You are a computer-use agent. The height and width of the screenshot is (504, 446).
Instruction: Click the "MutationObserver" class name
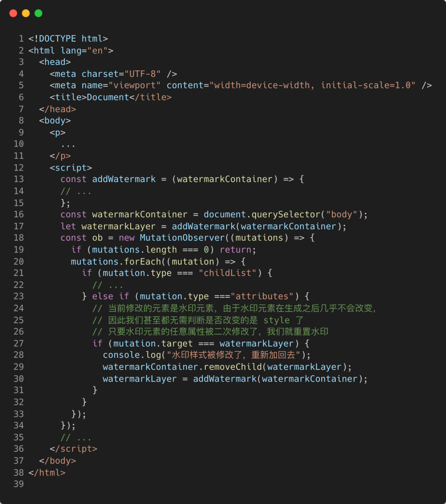182,238
